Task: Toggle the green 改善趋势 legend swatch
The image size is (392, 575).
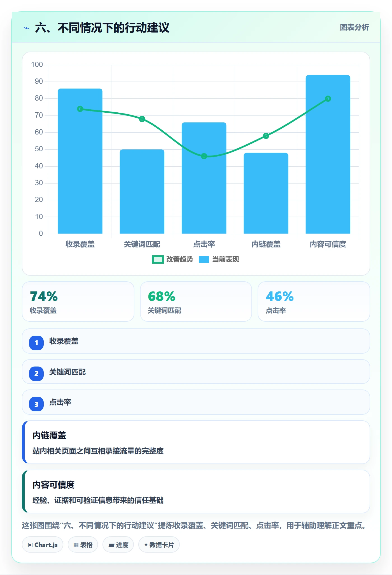Action: (158, 259)
